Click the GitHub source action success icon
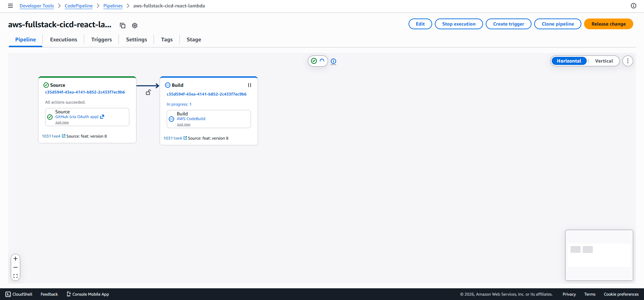 tap(50, 117)
